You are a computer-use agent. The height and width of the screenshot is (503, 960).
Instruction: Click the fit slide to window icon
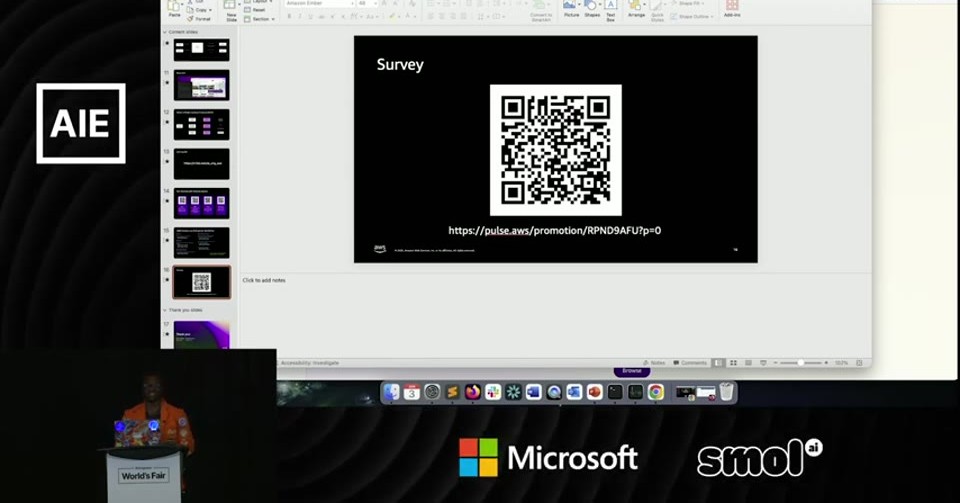tap(859, 363)
